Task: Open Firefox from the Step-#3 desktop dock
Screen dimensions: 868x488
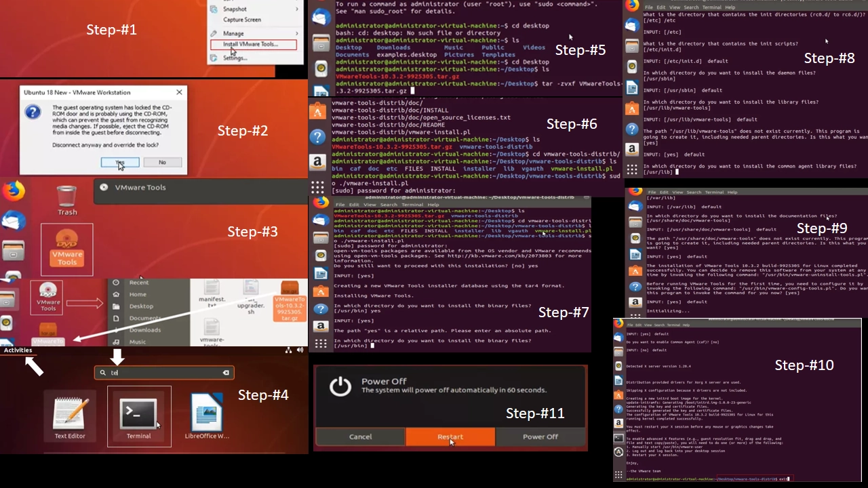Action: (x=12, y=192)
